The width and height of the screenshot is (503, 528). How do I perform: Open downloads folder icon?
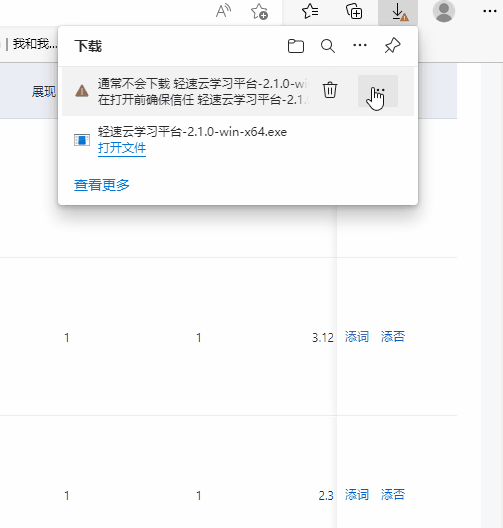pyautogui.click(x=296, y=46)
